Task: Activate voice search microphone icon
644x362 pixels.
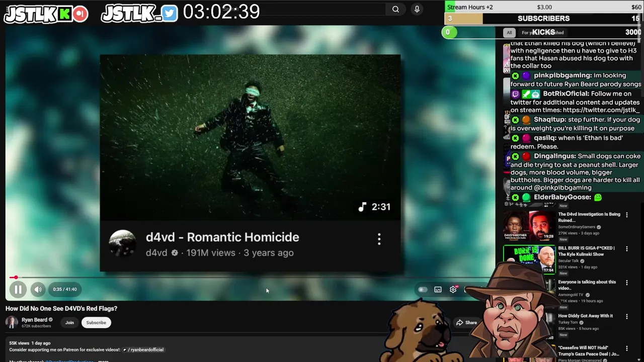Action: click(x=417, y=9)
